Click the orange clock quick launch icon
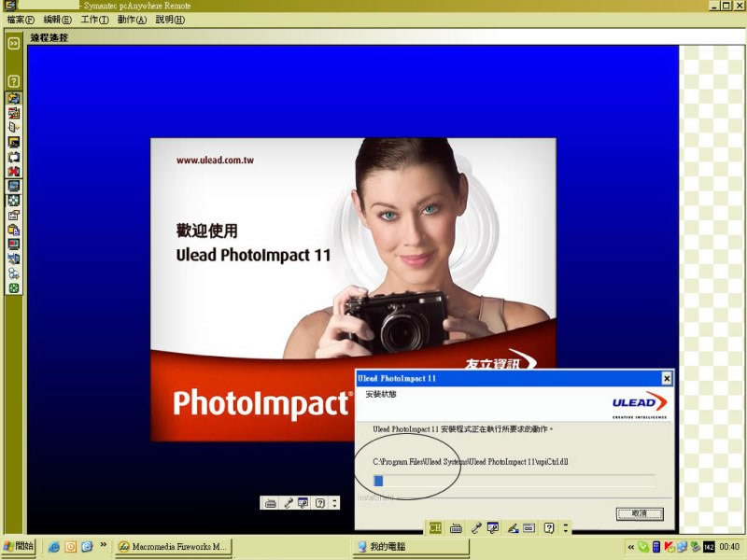The image size is (747, 560). [x=71, y=547]
